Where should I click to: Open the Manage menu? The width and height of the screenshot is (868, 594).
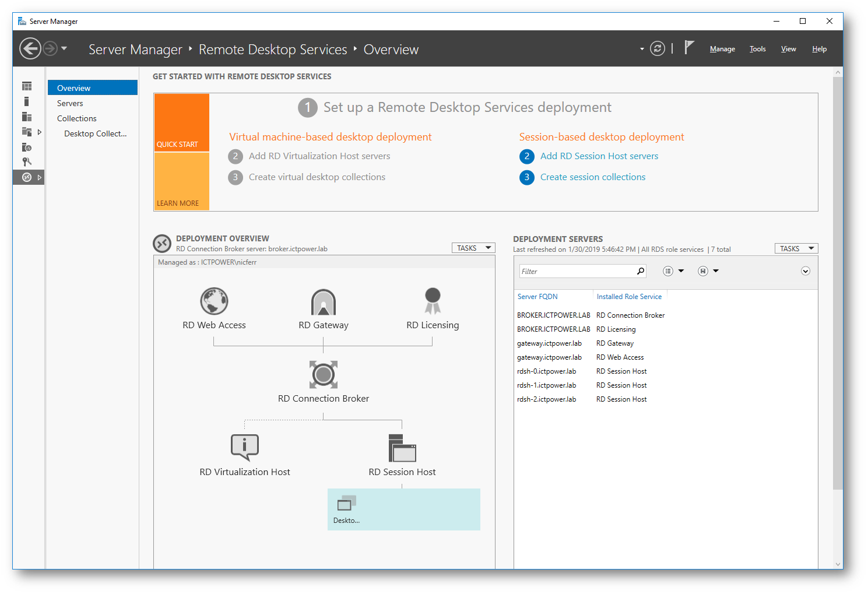point(722,49)
